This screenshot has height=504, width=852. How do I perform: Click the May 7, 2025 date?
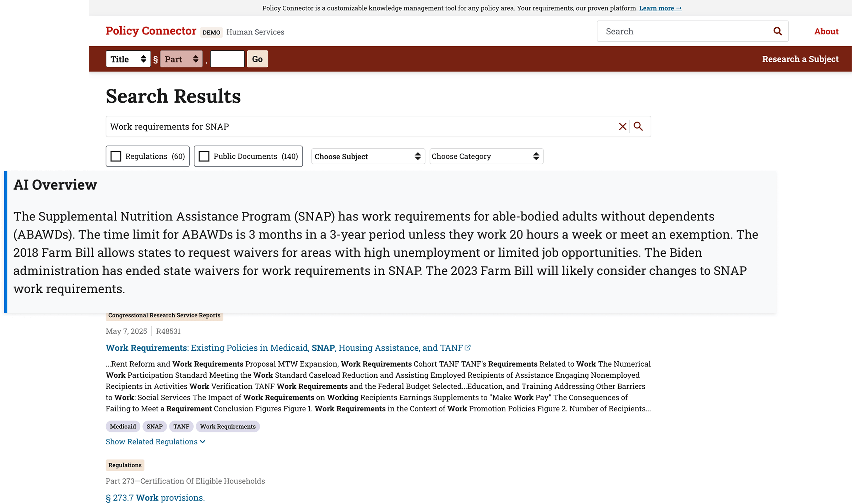click(x=126, y=331)
